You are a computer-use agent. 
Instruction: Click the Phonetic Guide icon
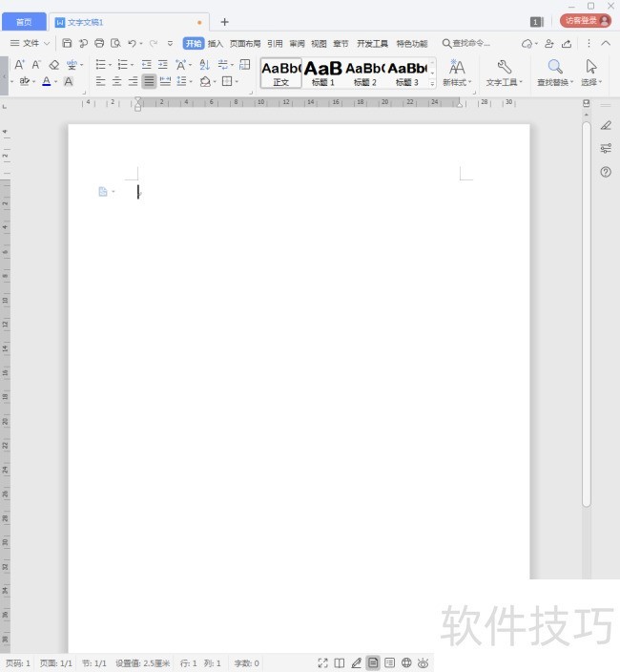(72, 65)
